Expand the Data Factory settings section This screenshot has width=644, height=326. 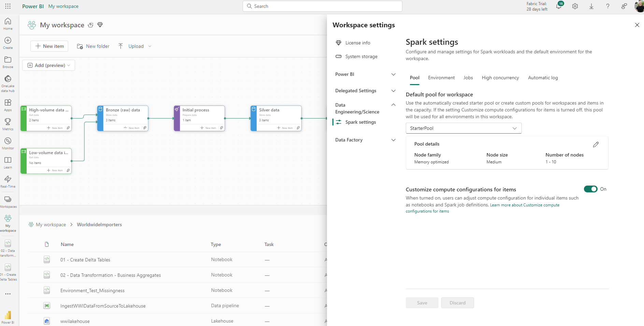click(364, 140)
